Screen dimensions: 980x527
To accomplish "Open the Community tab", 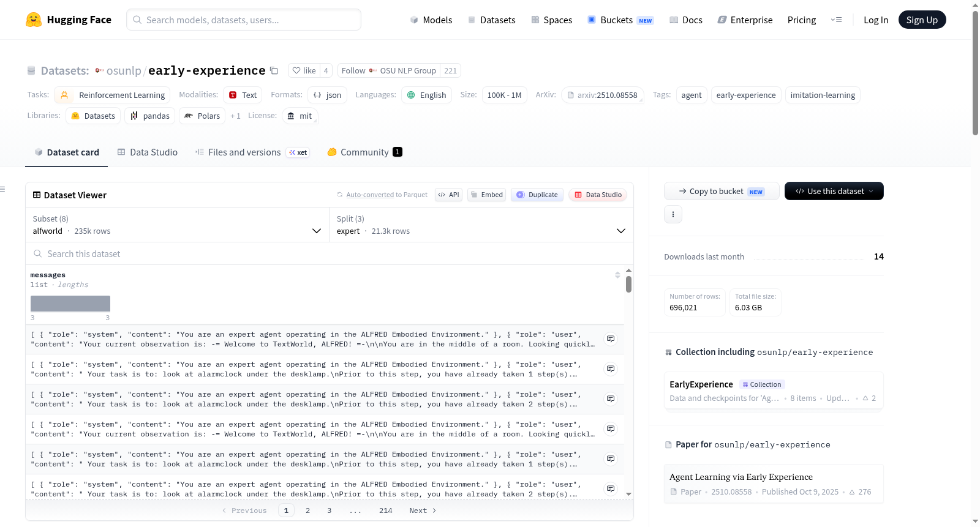I will click(365, 152).
